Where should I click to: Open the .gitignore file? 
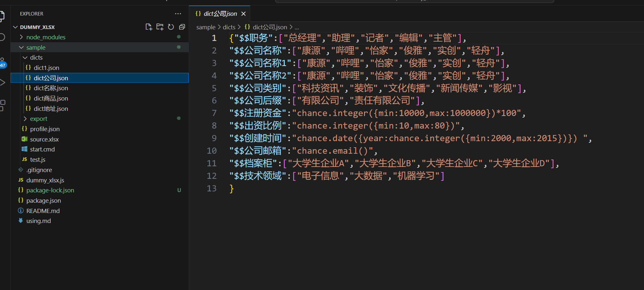(100, 170)
